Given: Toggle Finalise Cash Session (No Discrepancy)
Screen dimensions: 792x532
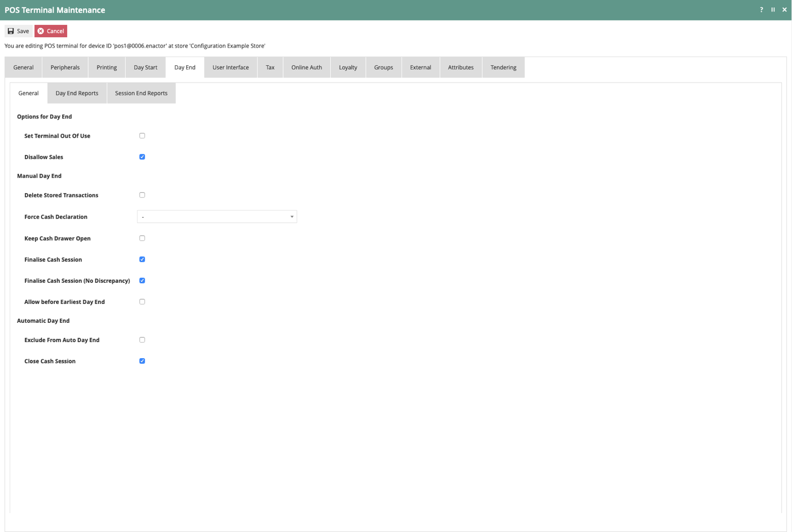Looking at the screenshot, I should (142, 281).
